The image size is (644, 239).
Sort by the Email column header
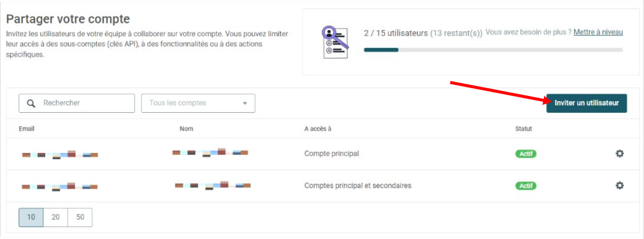coord(26,129)
